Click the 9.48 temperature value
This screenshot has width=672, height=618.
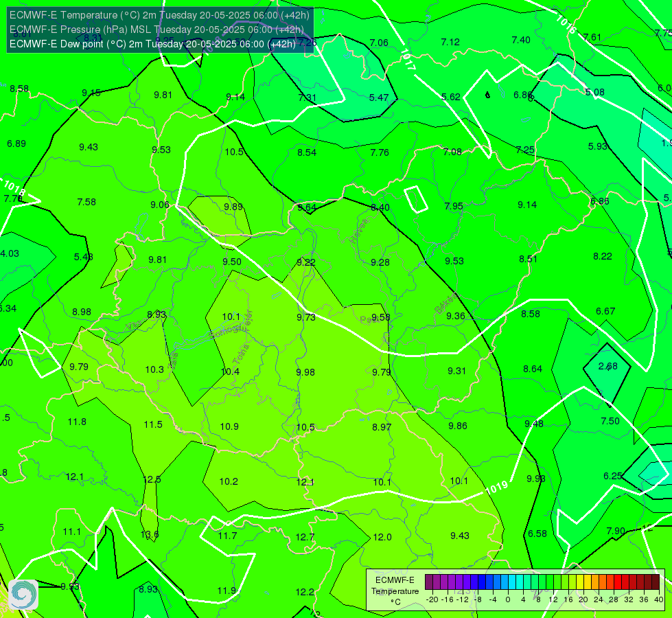coord(534,424)
